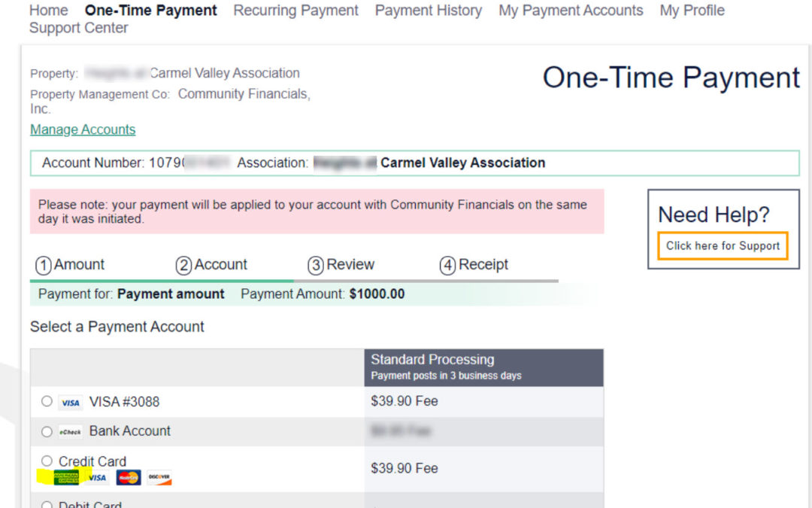Image resolution: width=812 pixels, height=508 pixels.
Task: Click the American Express card icon
Action: (66, 478)
